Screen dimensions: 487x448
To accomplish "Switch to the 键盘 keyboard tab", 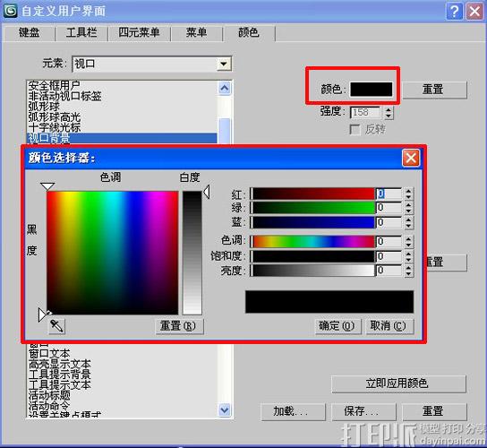I will tap(30, 32).
